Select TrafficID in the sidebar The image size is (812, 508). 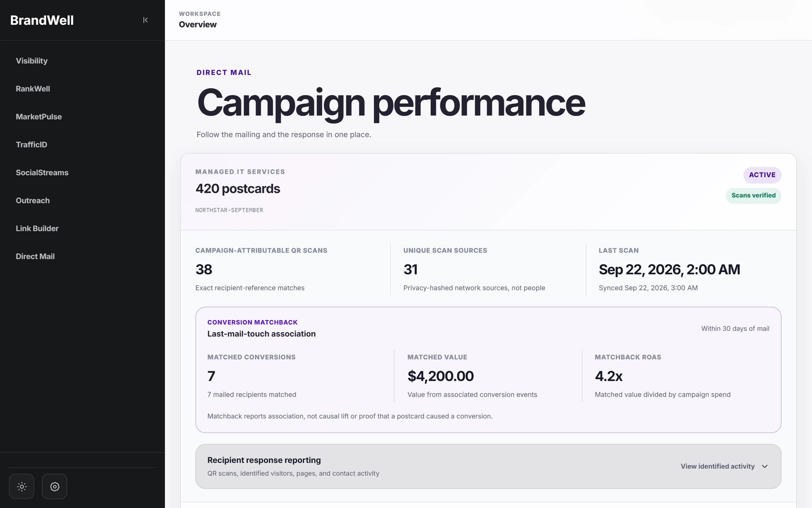(31, 144)
